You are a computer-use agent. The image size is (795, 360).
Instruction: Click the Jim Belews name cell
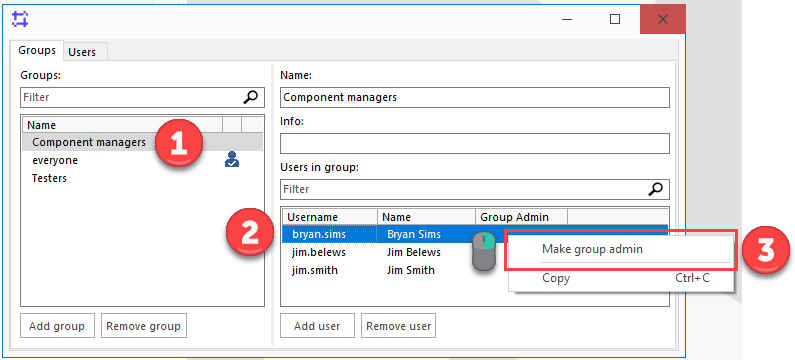414,252
